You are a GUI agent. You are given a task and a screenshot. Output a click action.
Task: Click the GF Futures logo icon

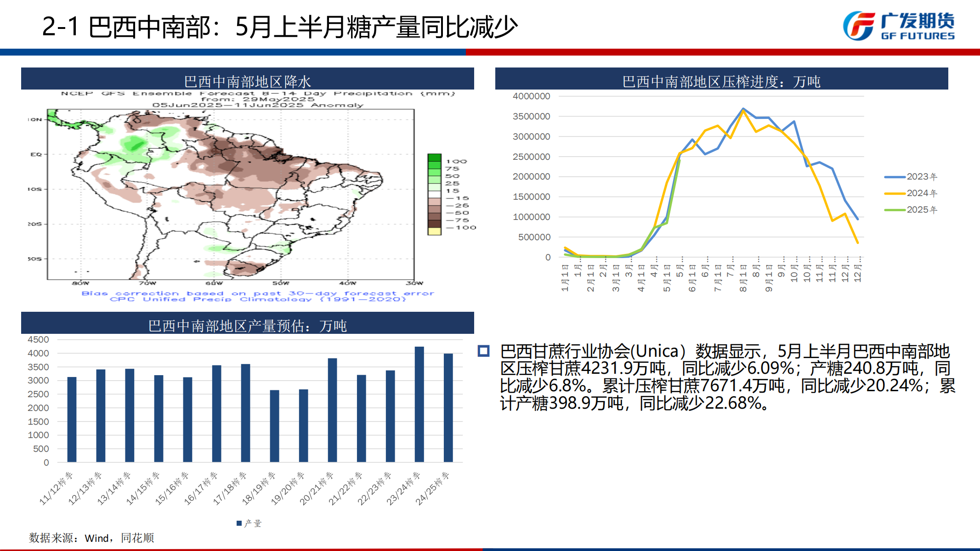(x=858, y=26)
